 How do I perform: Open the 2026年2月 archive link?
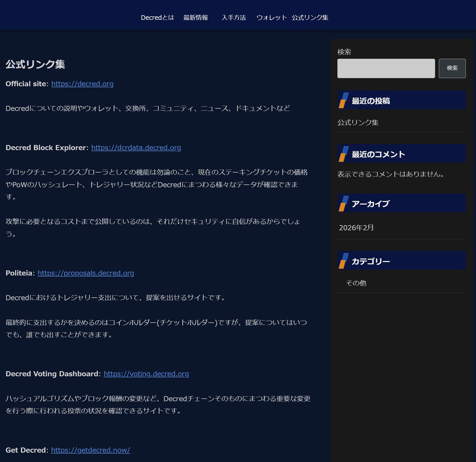357,227
